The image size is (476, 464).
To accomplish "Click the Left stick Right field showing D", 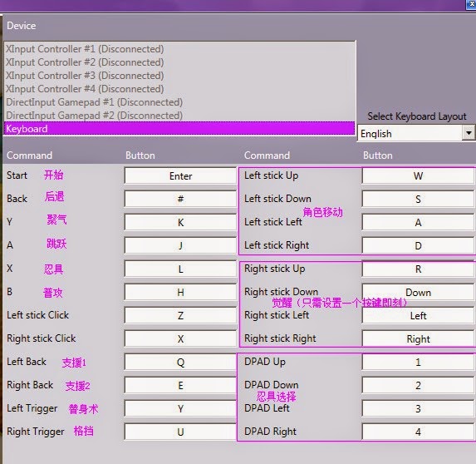I will [x=419, y=245].
